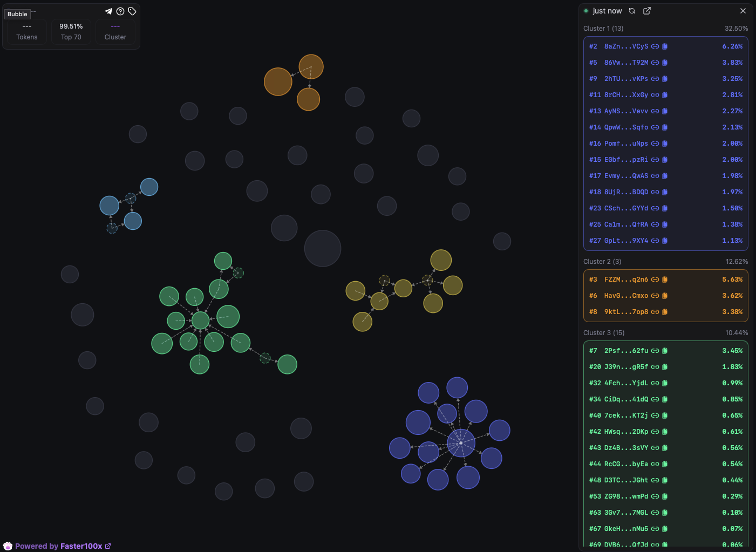Select holder address GkeH...nMu5
The width and height of the screenshot is (756, 552).
click(x=626, y=529)
